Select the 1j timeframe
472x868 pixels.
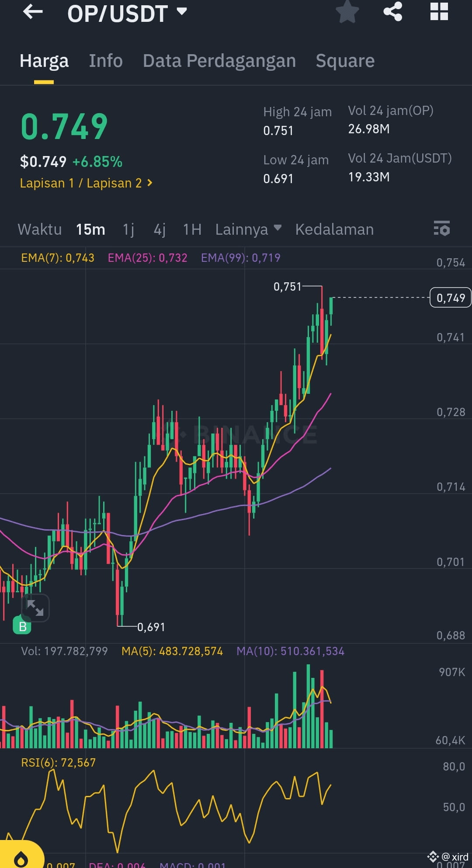coord(128,229)
